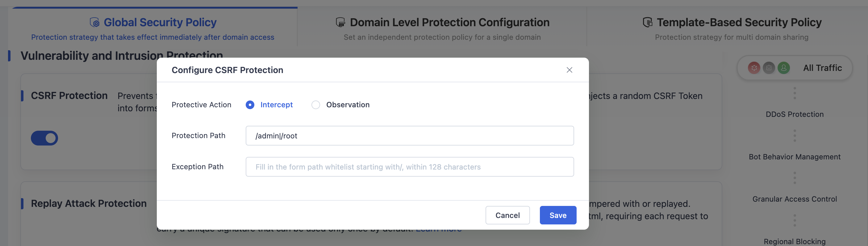Jump to DDoS Protection section
Image resolution: width=868 pixels, height=246 pixels.
point(794,114)
